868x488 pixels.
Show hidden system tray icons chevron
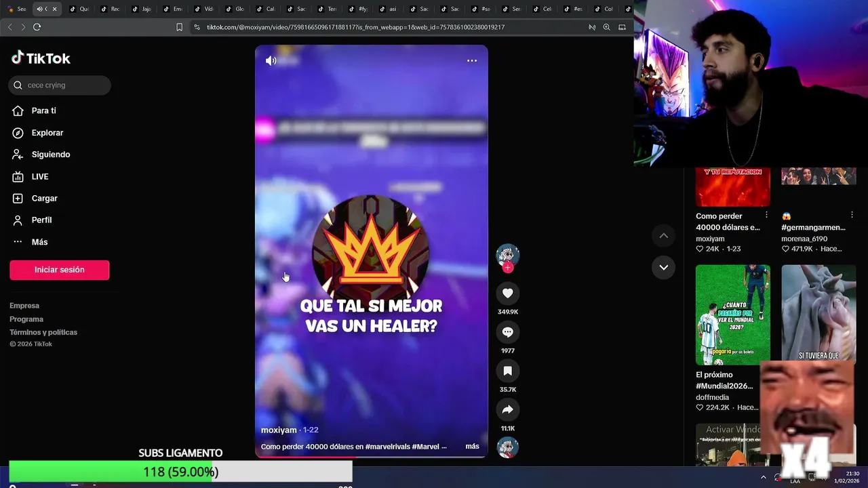[x=764, y=477]
